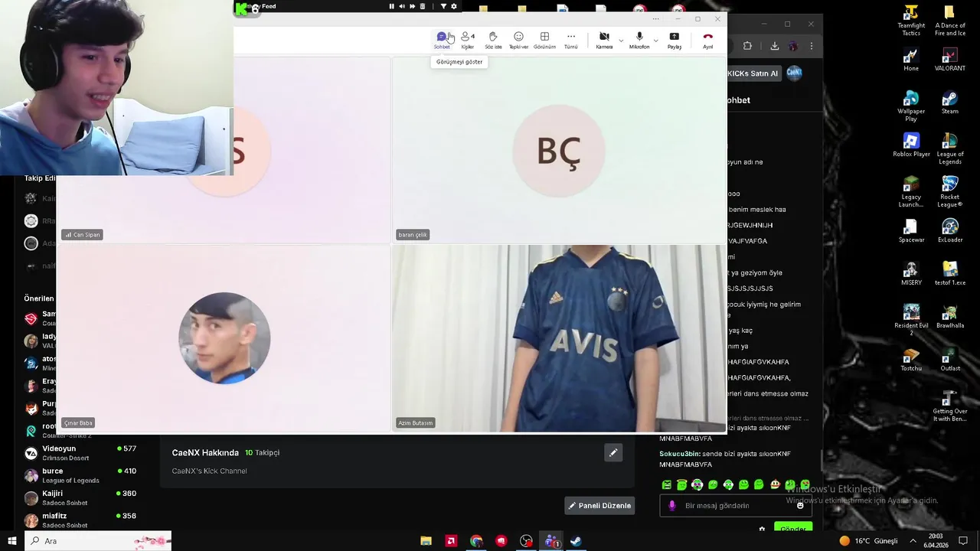The height and width of the screenshot is (551, 980).
Task: Click the purple microphone icon in chat input
Action: click(x=672, y=506)
